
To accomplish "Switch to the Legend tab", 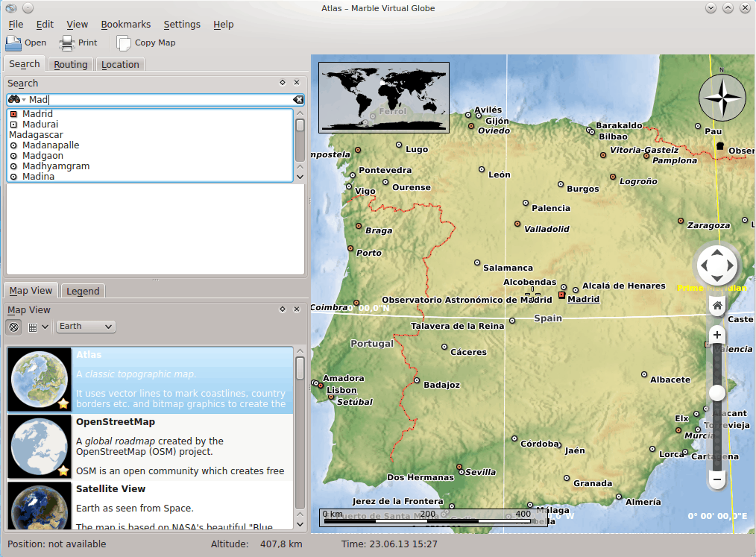I will click(83, 292).
